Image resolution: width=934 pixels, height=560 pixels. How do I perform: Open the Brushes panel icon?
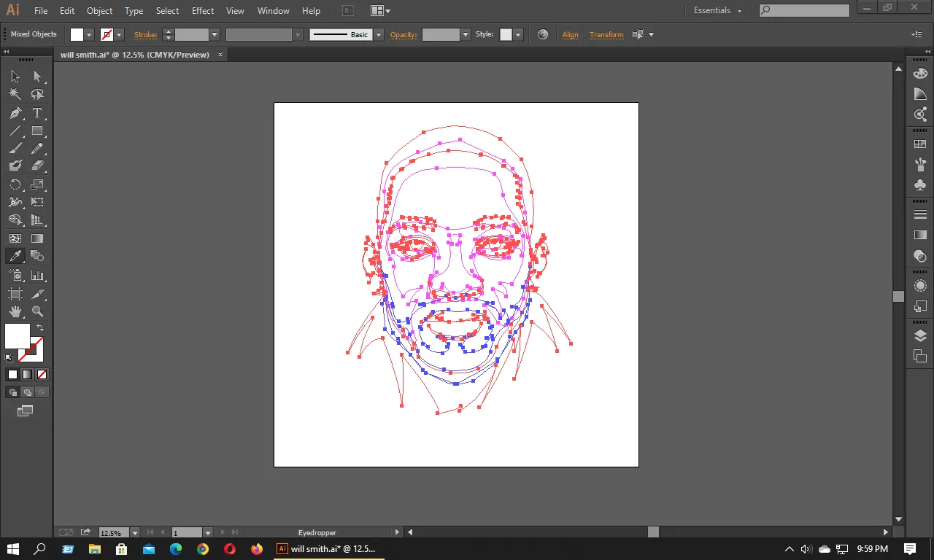click(920, 165)
